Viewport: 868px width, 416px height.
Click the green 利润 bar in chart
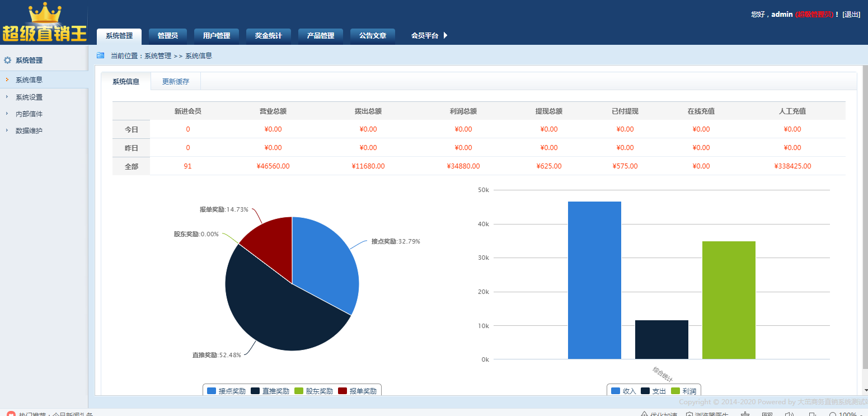(729, 300)
